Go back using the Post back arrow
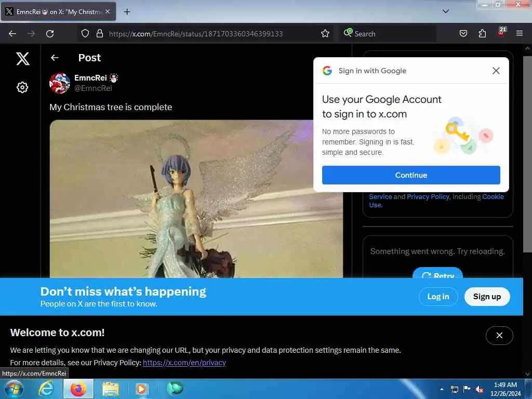The height and width of the screenshot is (399, 532). point(55,58)
